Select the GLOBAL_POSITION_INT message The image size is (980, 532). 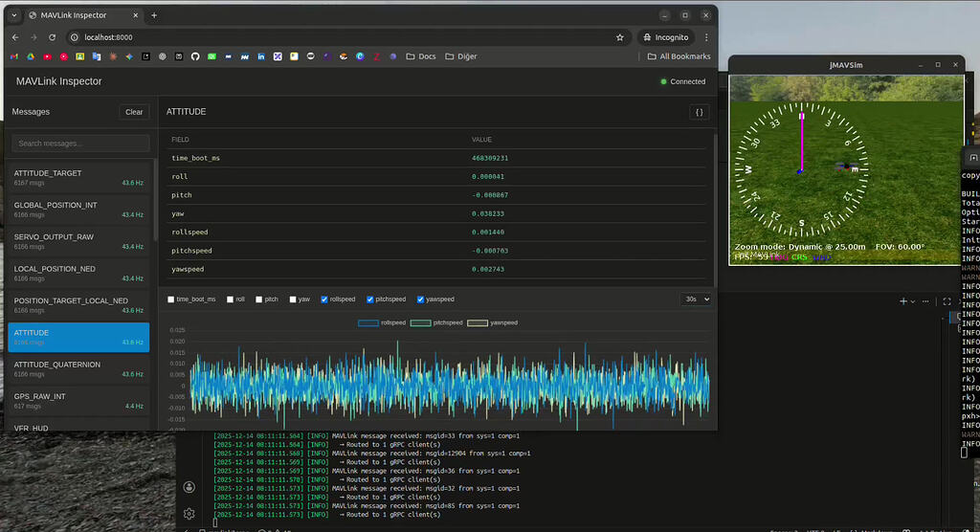pyautogui.click(x=78, y=210)
